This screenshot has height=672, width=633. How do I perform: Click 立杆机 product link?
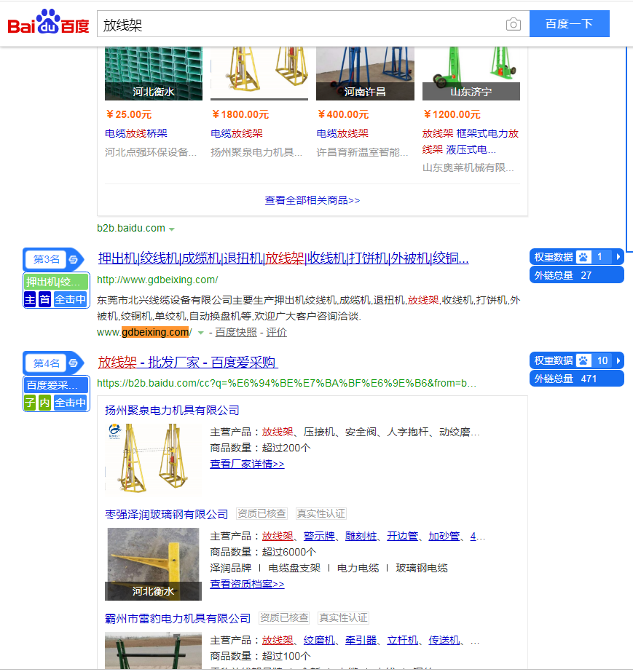click(x=402, y=640)
